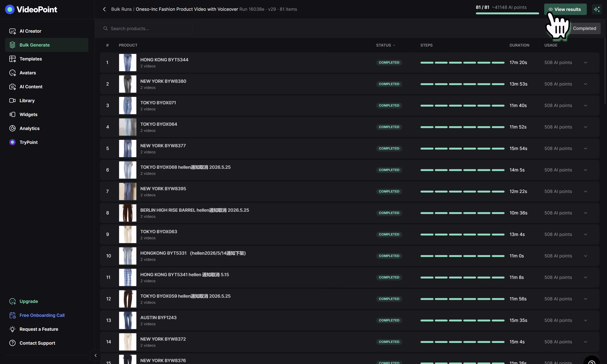The image size is (607, 364).
Task: Click the Widgets icon in sidebar
Action: 12,115
